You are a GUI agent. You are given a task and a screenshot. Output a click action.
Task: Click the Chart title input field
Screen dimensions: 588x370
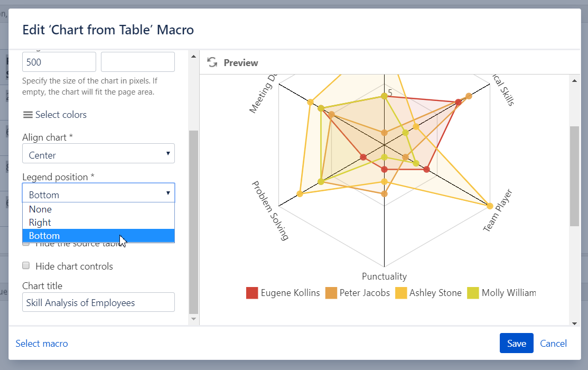(98, 303)
